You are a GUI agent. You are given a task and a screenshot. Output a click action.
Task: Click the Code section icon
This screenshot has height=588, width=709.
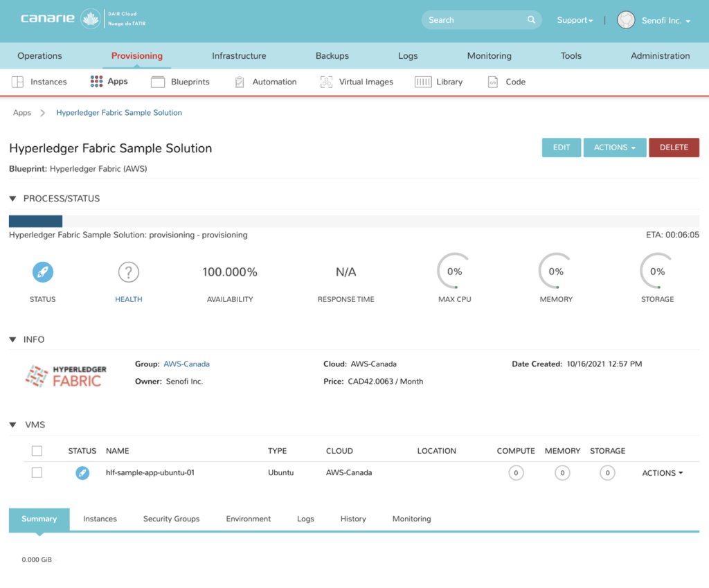[493, 82]
